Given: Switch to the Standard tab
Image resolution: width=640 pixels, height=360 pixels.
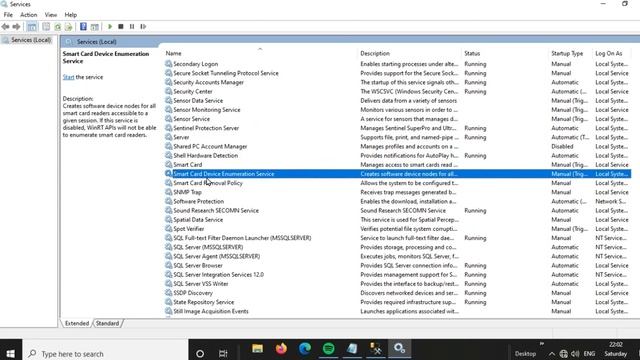Looking at the screenshot, I should click(107, 323).
